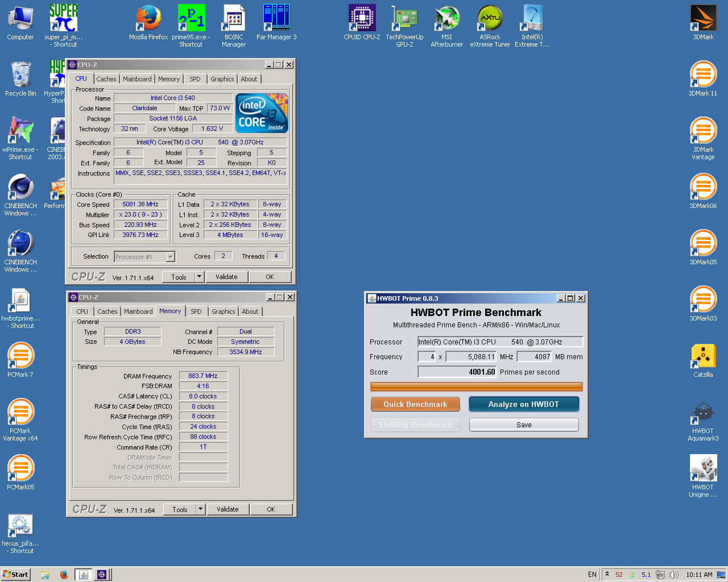Open CPUID CPU-Z desktop shortcut
The width and height of the screenshot is (728, 582).
click(x=362, y=23)
